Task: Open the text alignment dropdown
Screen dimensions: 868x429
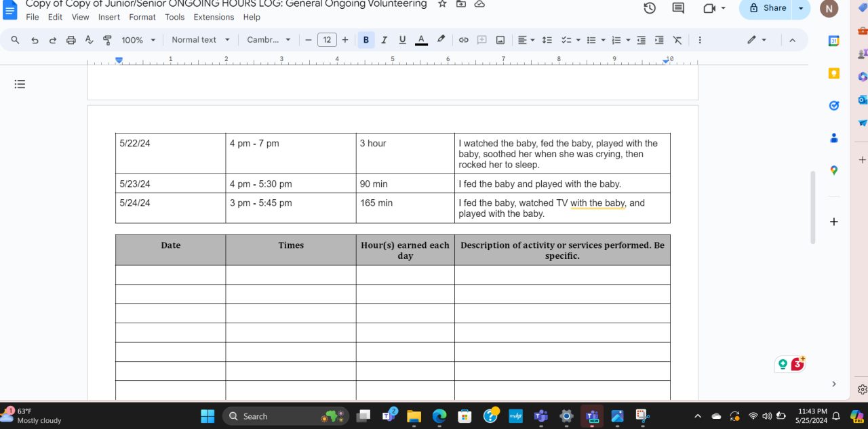Action: 526,40
